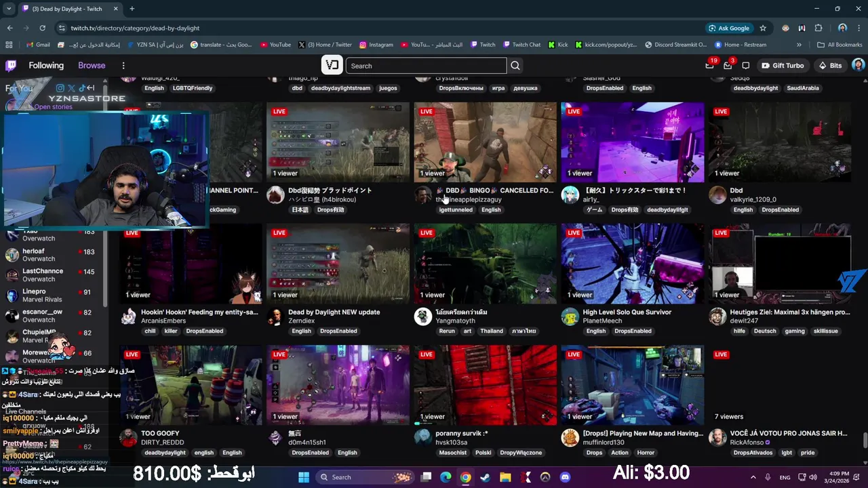
Task: Click the taskbar volume speaker icon
Action: 813,477
